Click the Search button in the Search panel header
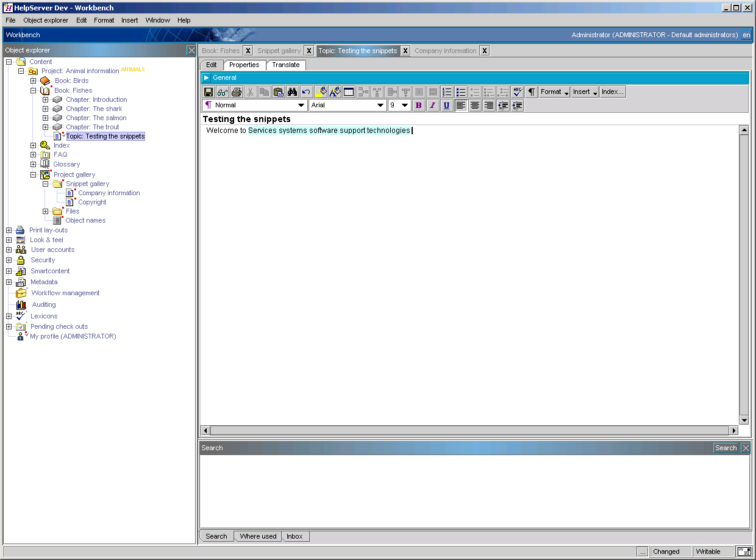The image size is (756, 560). tap(726, 448)
